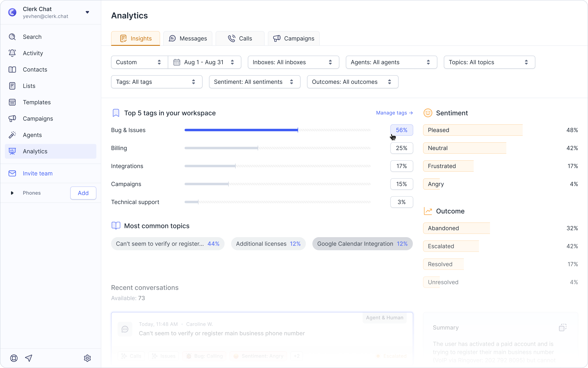Image resolution: width=588 pixels, height=368 pixels.
Task: Click the Bug & Issues progress bar
Action: point(277,130)
